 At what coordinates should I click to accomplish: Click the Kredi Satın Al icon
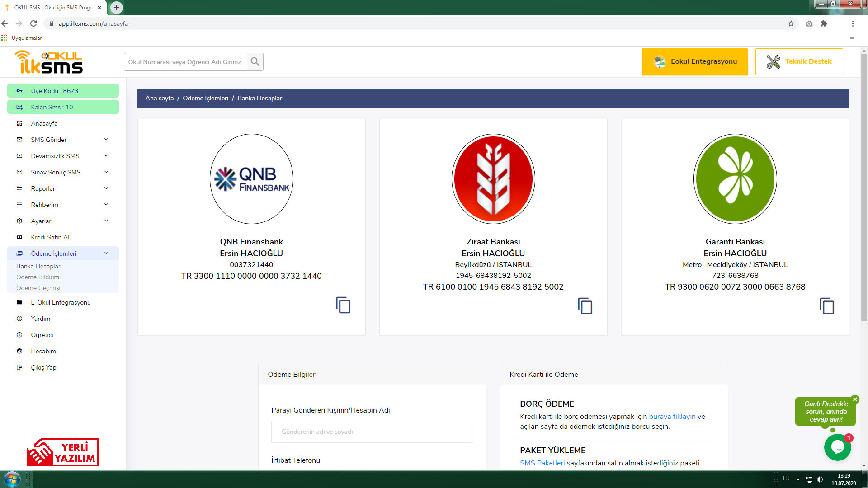tap(19, 237)
